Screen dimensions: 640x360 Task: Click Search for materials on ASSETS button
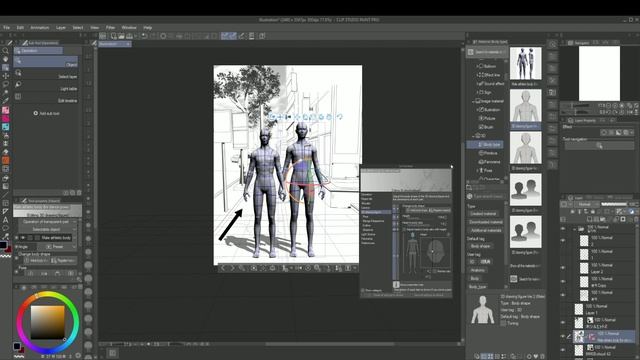click(x=487, y=52)
